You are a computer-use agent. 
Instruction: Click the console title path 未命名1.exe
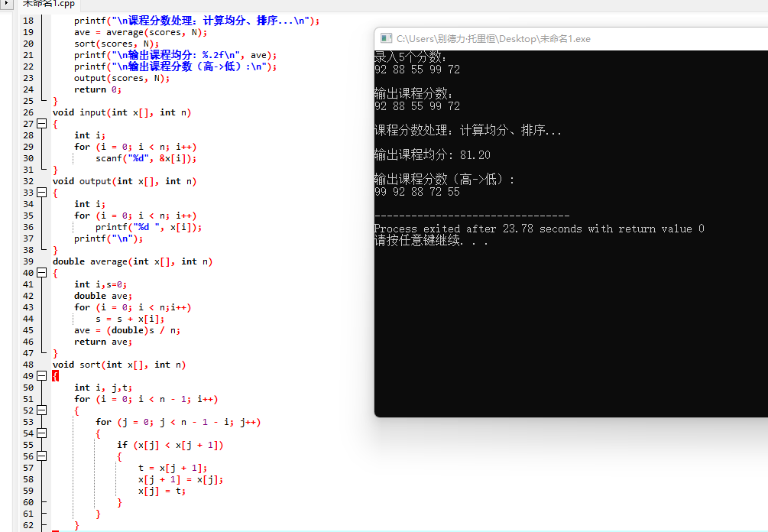pos(493,39)
